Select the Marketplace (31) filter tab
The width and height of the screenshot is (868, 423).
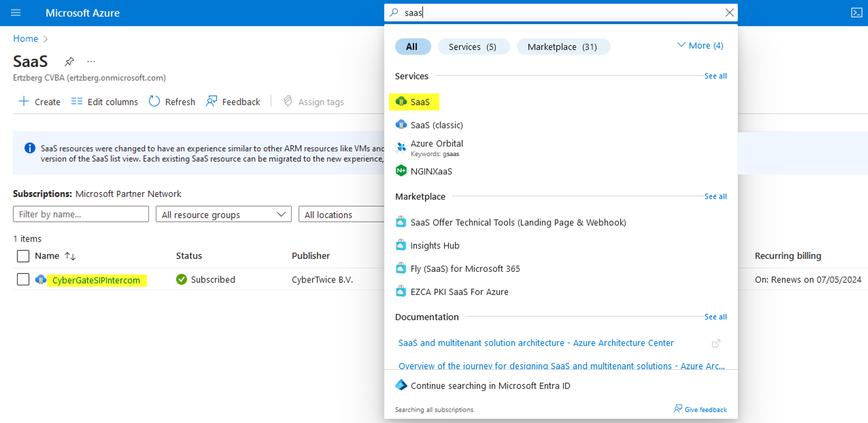pos(563,47)
